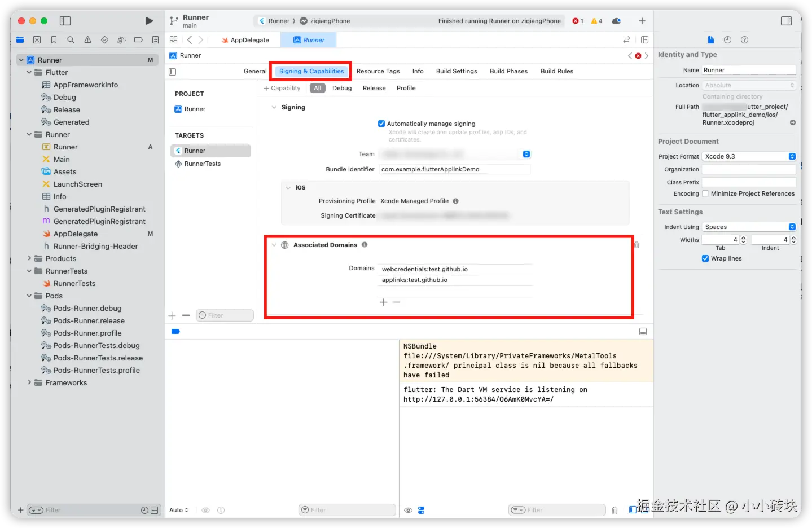Show errors count in toolbar
This screenshot has height=528, width=812.
(578, 21)
